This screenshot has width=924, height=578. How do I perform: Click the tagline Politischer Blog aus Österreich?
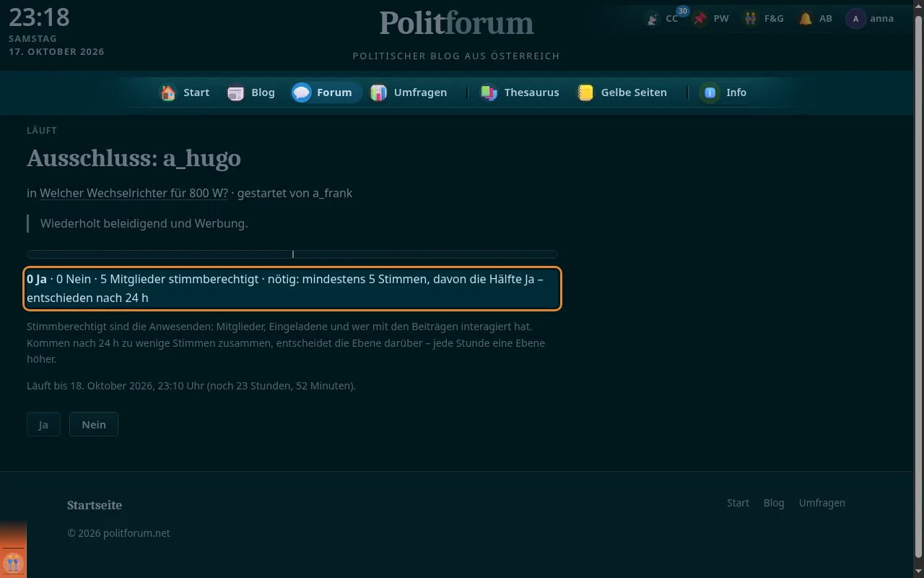coord(456,56)
